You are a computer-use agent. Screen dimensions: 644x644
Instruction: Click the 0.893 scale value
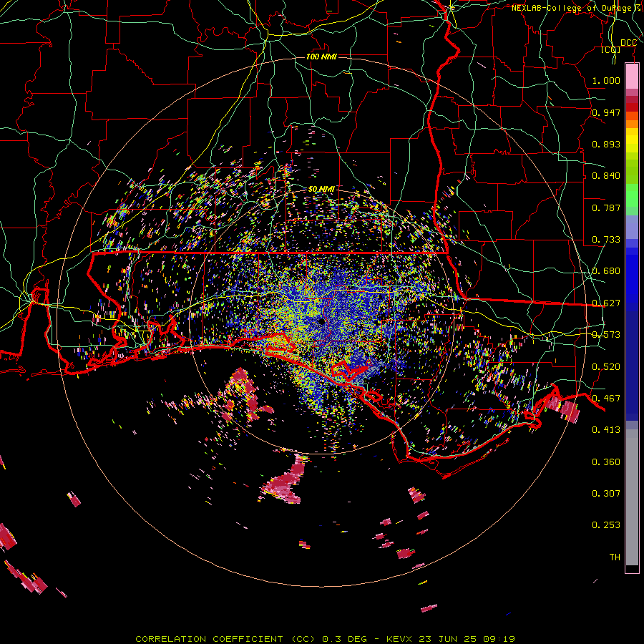coord(606,144)
